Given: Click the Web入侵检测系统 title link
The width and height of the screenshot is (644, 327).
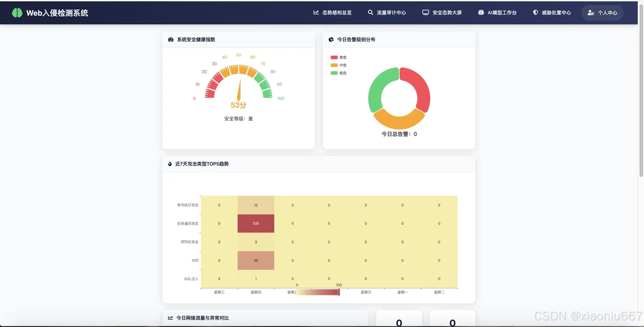Looking at the screenshot, I should coord(57,13).
